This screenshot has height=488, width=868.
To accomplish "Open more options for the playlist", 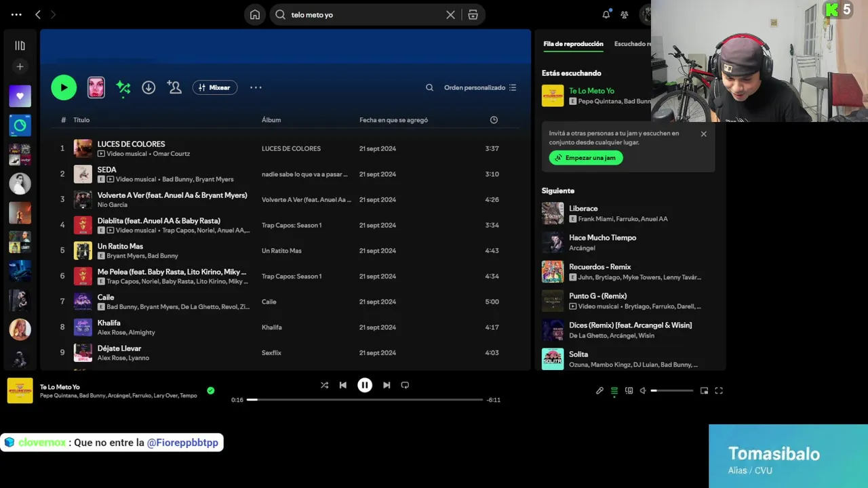I will [x=256, y=87].
